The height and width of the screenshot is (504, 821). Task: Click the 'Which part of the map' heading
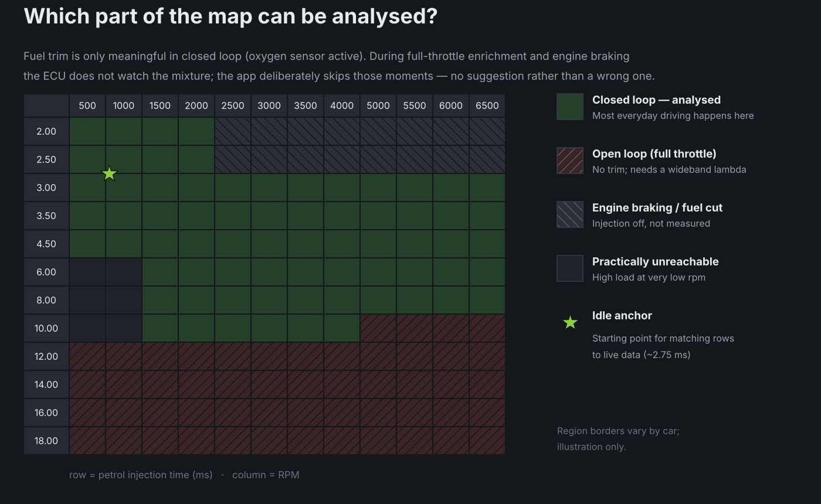(230, 16)
